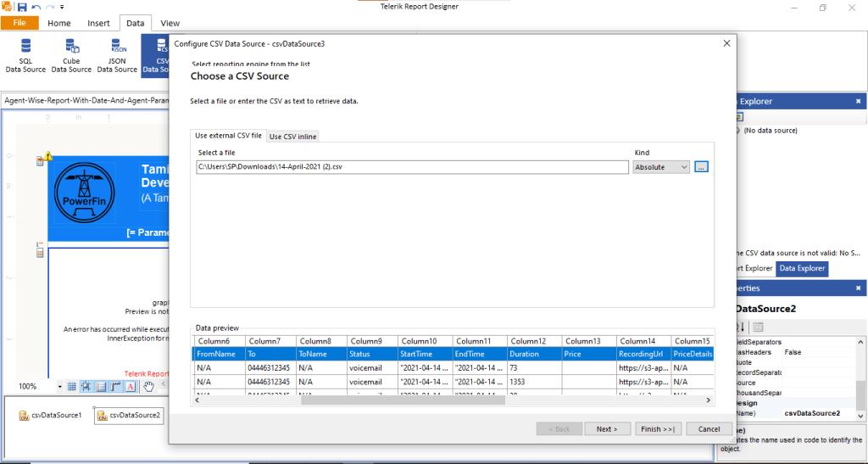Open the Kind dropdown showing Absolute
868x464 pixels.
[661, 167]
